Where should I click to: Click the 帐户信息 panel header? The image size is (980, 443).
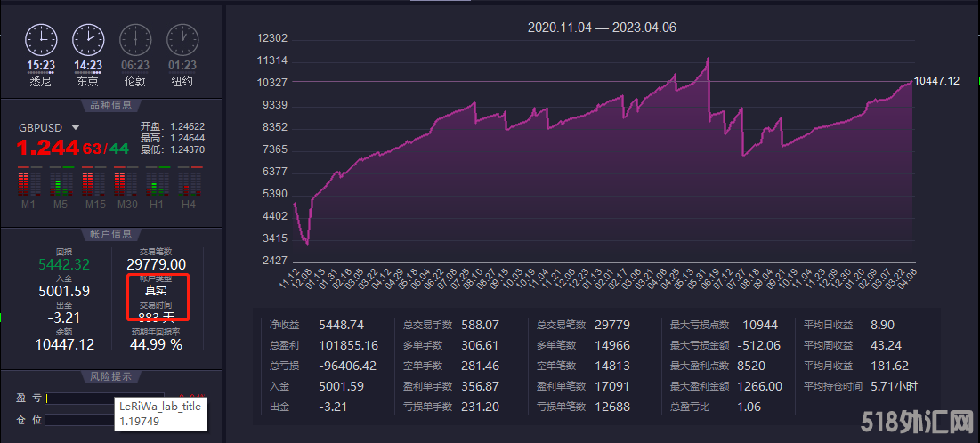point(111,234)
